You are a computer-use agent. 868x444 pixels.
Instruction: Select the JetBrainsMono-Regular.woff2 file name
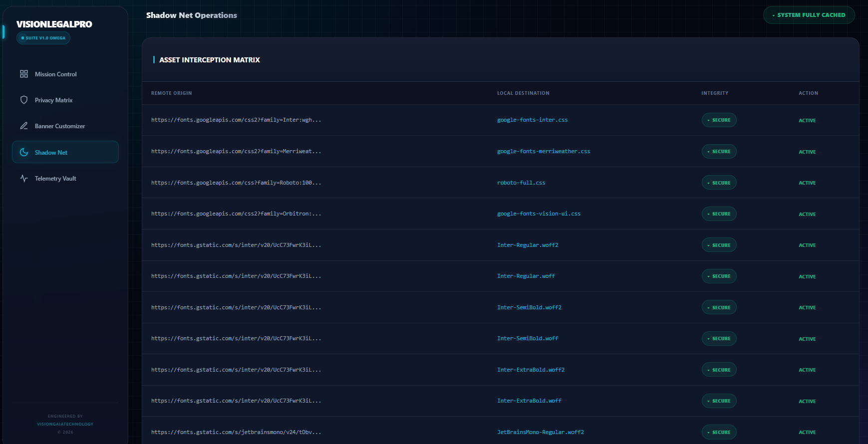coord(540,432)
